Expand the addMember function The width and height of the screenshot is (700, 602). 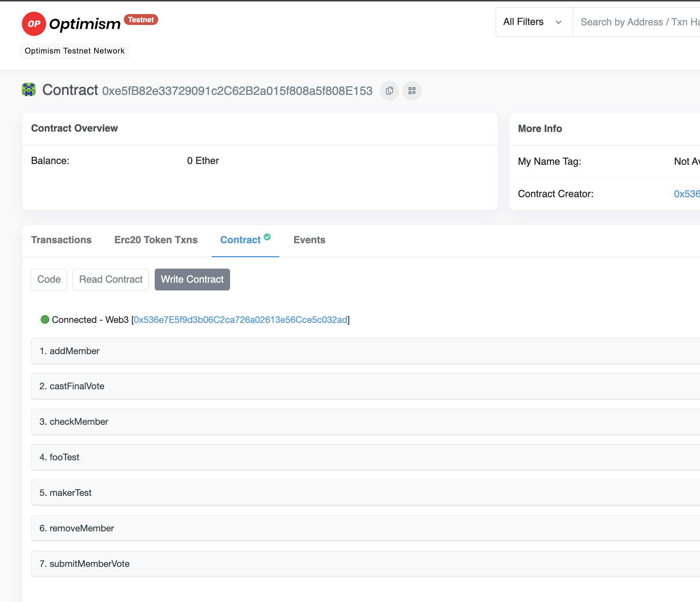366,351
